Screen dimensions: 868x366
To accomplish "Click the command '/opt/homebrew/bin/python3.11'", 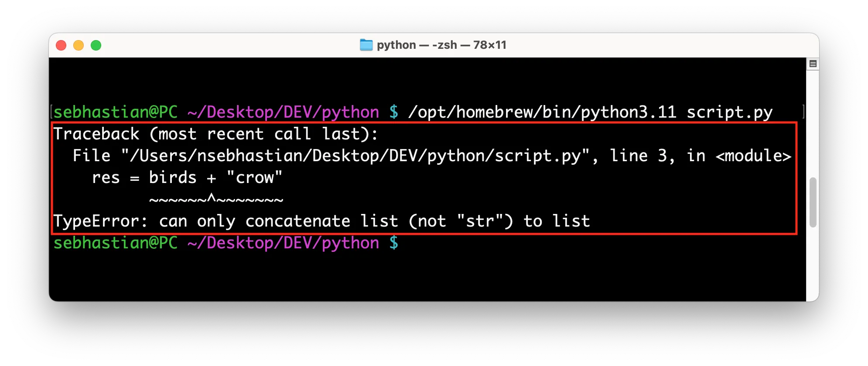I will pos(542,112).
